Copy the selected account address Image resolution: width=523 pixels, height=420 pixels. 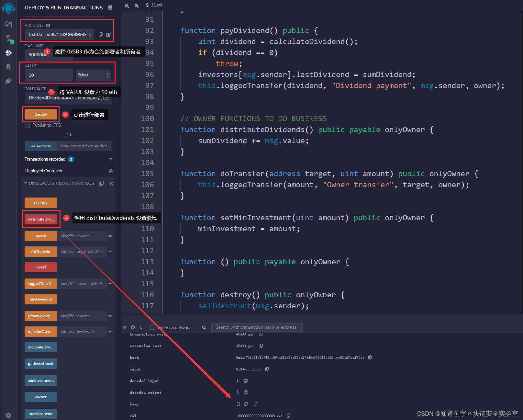click(x=101, y=34)
